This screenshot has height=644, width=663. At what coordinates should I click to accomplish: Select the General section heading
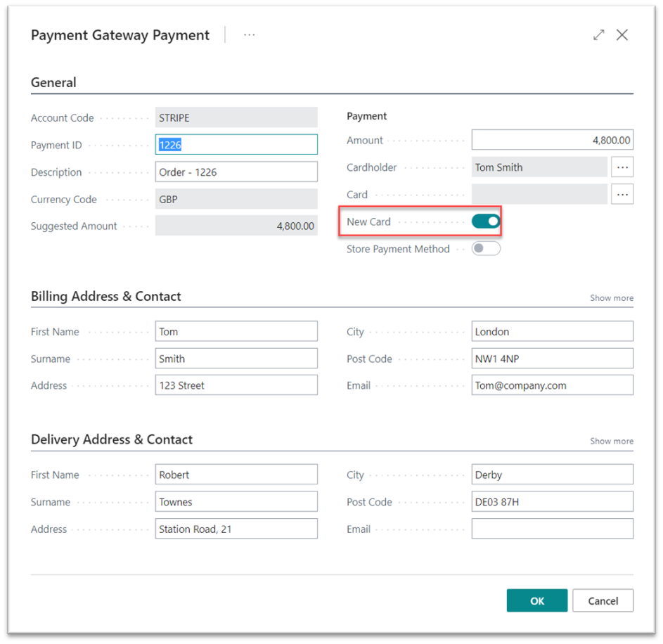tap(53, 82)
